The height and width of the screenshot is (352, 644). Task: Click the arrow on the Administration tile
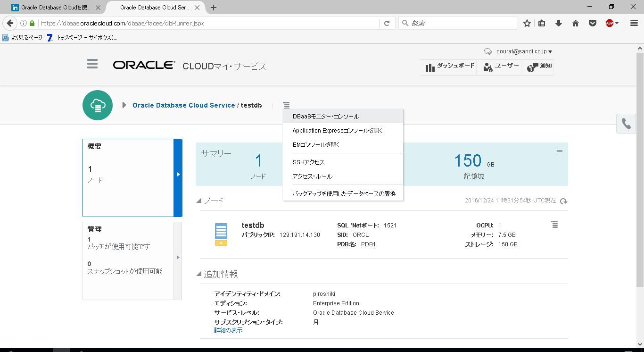click(x=178, y=258)
